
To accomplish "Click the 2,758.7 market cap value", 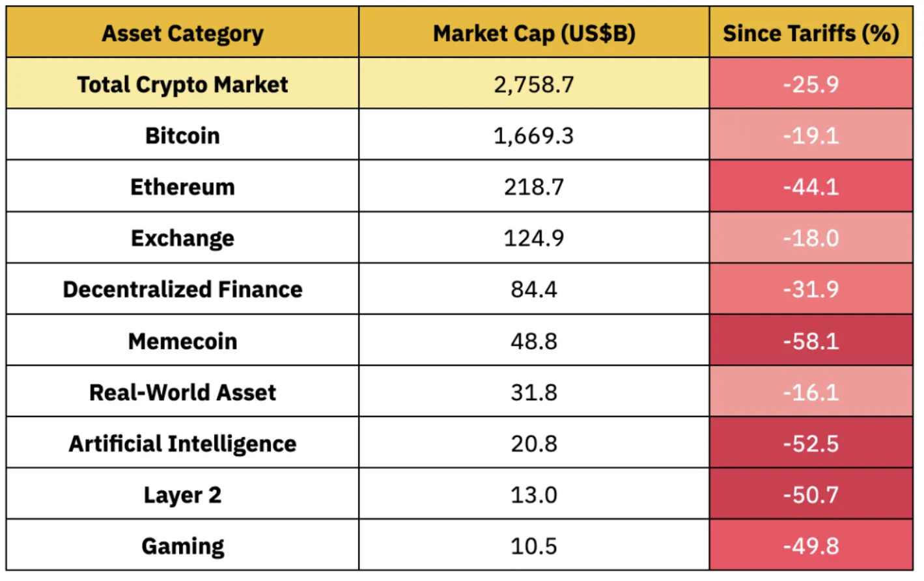I will coord(534,85).
